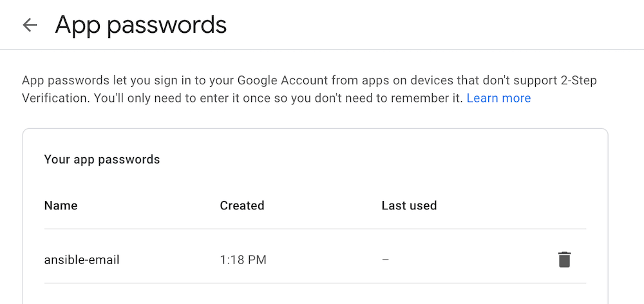This screenshot has height=304, width=644.
Task: Click the Your app passwords heading
Action: tap(102, 159)
